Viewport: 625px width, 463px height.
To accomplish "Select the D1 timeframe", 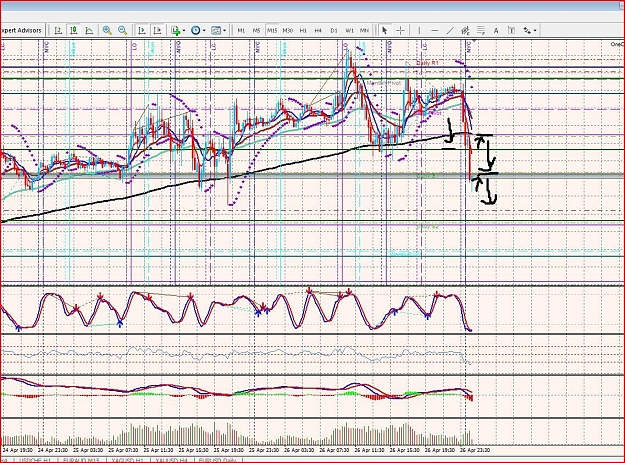I will (334, 30).
